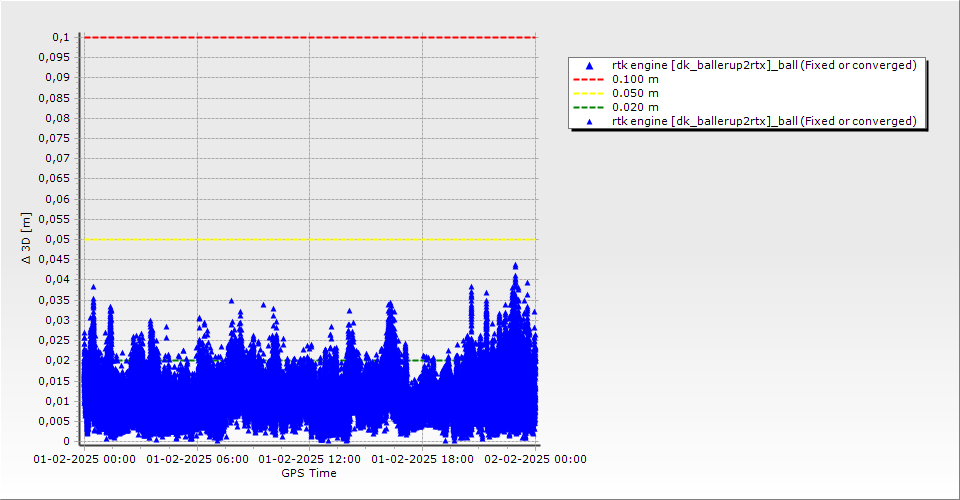This screenshot has width=960, height=500.
Task: Click the 01-02-2025 06:00 time axis label
Action: [x=196, y=460]
